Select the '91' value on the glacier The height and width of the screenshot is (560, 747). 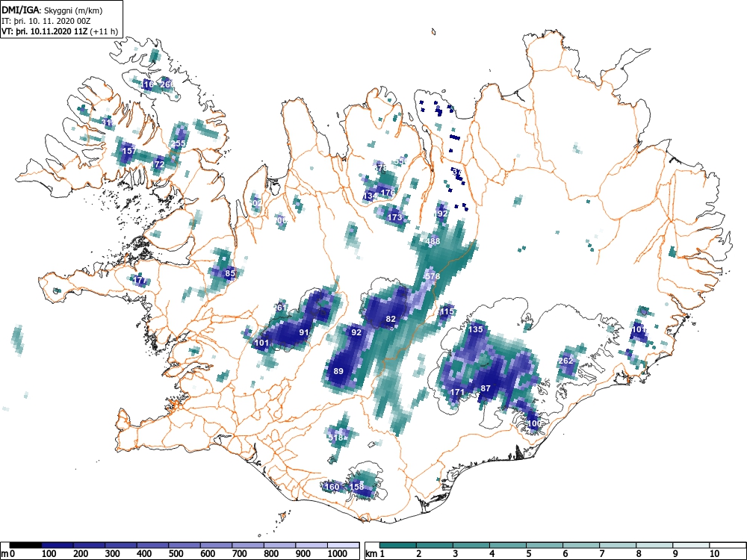click(304, 332)
